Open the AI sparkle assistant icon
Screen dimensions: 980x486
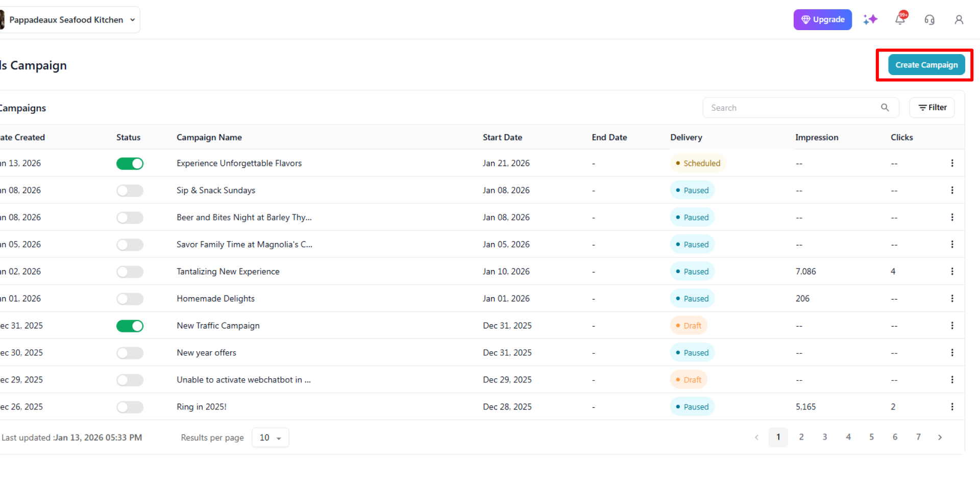point(870,20)
